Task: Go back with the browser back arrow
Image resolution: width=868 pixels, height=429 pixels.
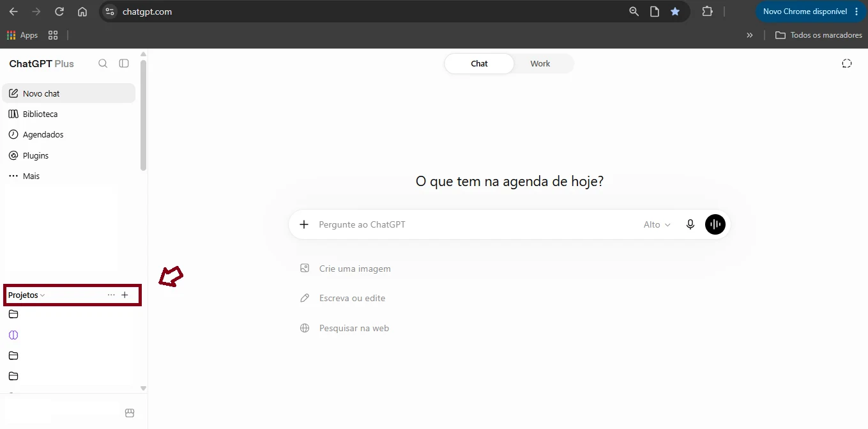Action: tap(13, 12)
